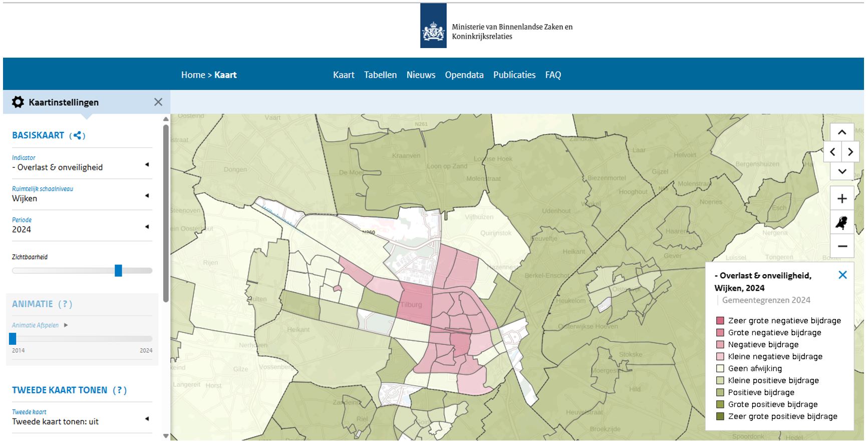Screen dimensions: 868x443
Task: Open the ANIMATIE help question mark
Action: (65, 304)
